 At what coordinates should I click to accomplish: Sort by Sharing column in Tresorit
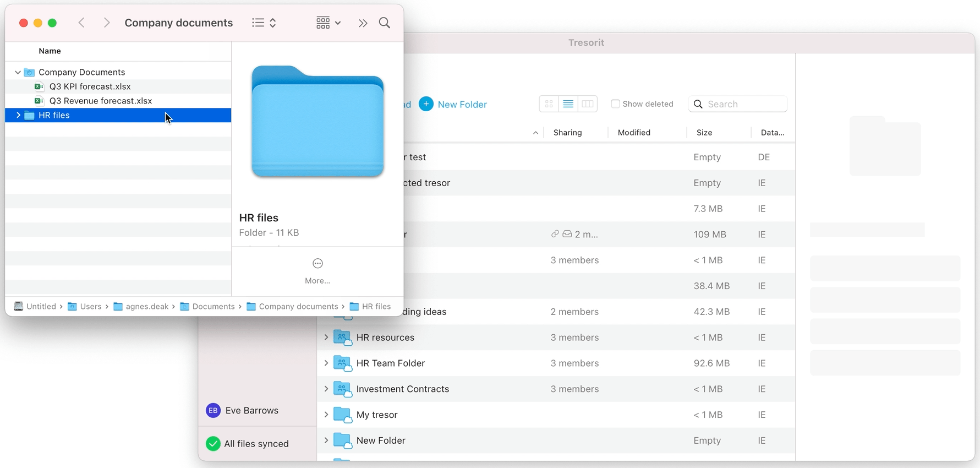(568, 133)
